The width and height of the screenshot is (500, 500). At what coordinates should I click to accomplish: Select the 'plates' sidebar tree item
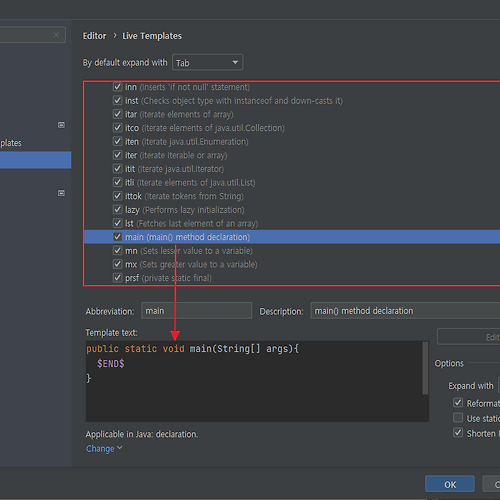pos(11,143)
